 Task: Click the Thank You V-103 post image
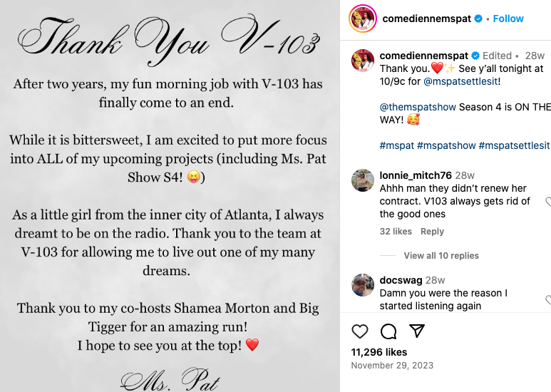170,196
